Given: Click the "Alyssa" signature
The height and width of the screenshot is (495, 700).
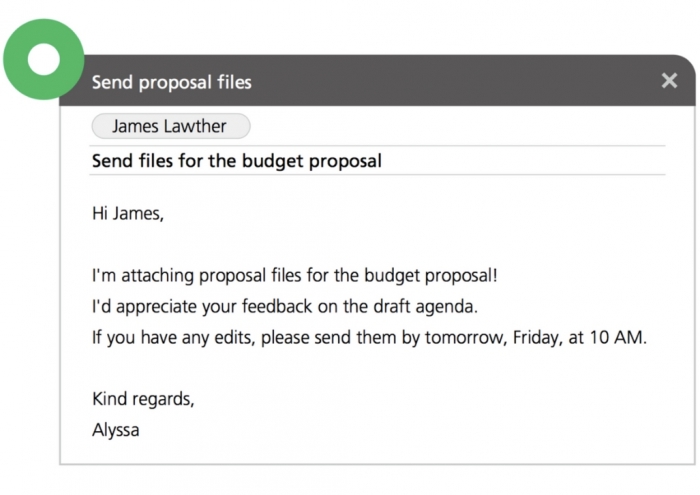Looking at the screenshot, I should click(116, 430).
